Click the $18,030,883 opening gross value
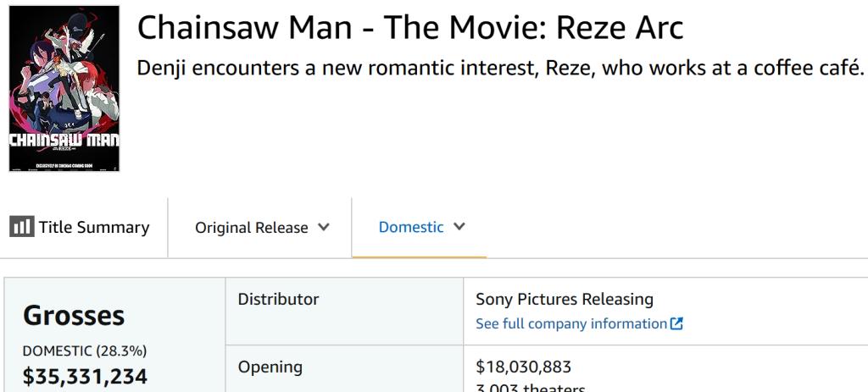 click(x=523, y=367)
